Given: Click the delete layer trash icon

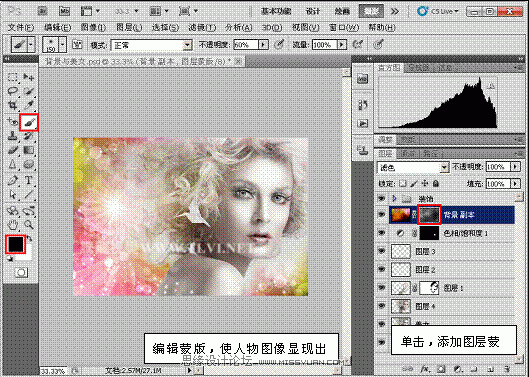Looking at the screenshot, I should (x=507, y=370).
